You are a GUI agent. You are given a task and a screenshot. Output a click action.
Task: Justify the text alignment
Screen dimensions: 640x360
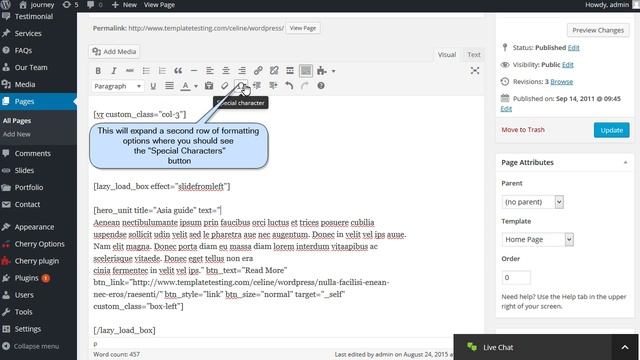pyautogui.click(x=169, y=86)
